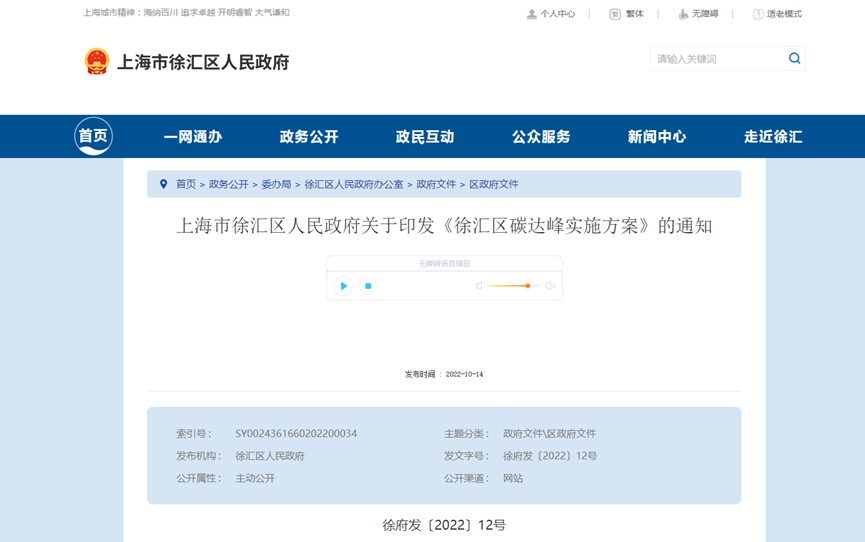865x542 pixels.
Task: Open 走近徐汇 navigation menu
Action: pyautogui.click(x=773, y=136)
